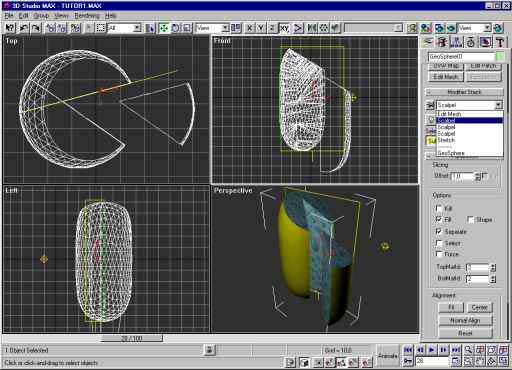Click the Render Scene icon
This screenshot has height=370, width=512.
click(x=439, y=28)
